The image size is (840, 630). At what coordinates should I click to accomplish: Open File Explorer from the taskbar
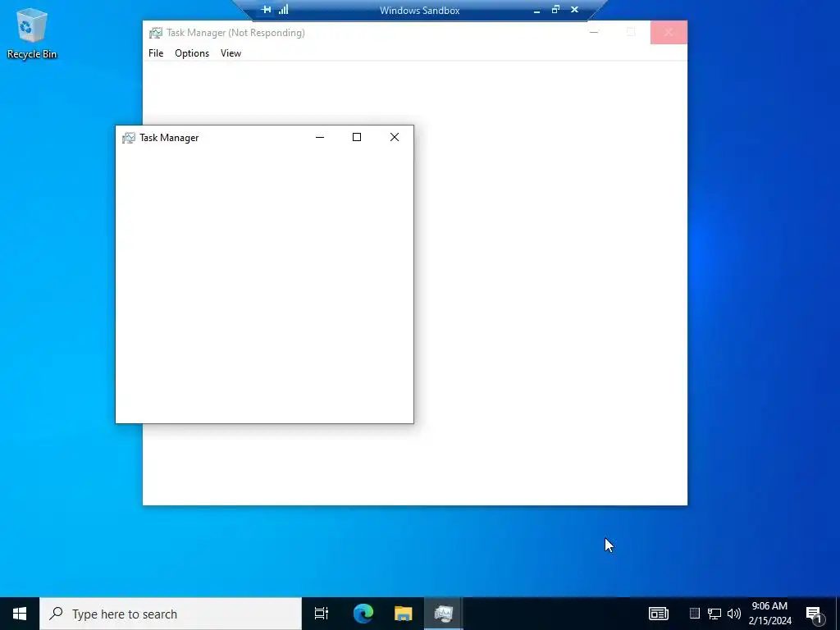(x=404, y=614)
